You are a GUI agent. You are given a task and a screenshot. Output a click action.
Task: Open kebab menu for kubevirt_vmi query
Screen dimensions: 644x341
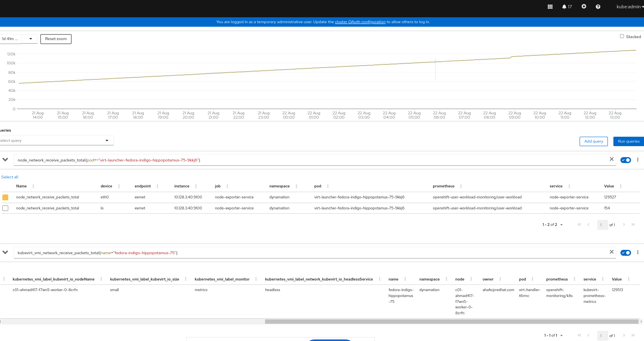click(x=638, y=253)
